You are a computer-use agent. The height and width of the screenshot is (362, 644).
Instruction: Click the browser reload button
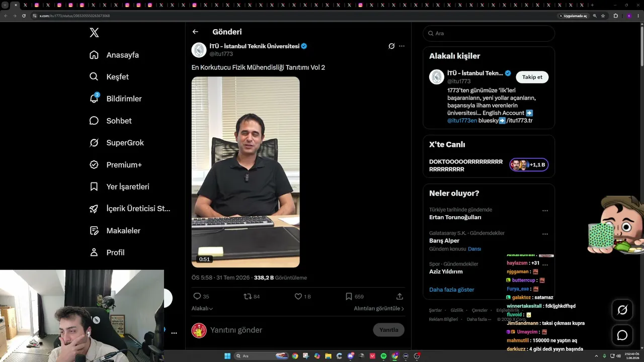[x=24, y=16]
